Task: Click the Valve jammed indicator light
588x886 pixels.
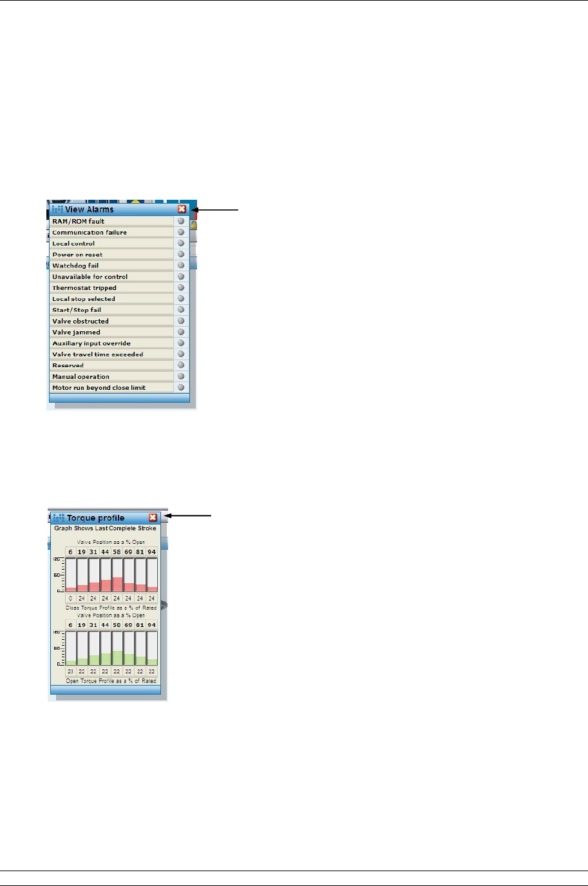Action: [x=181, y=332]
